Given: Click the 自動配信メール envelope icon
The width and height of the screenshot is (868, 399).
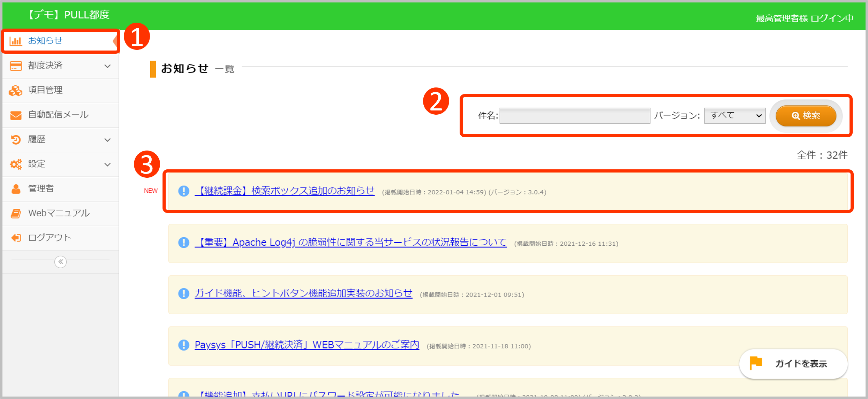Looking at the screenshot, I should [x=16, y=115].
